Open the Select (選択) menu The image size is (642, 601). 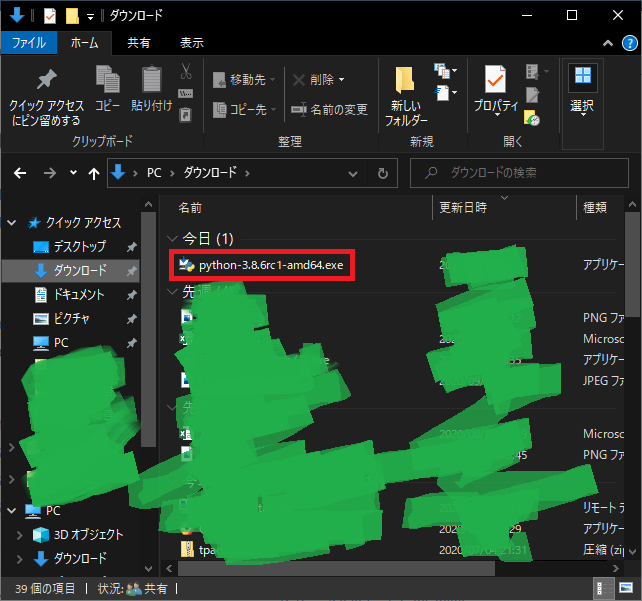[583, 90]
